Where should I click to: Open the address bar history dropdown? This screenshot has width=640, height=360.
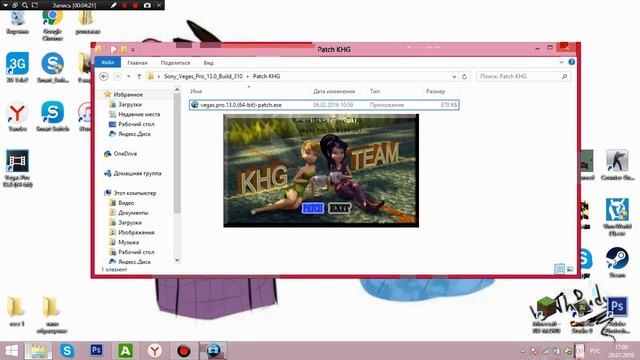(454, 76)
